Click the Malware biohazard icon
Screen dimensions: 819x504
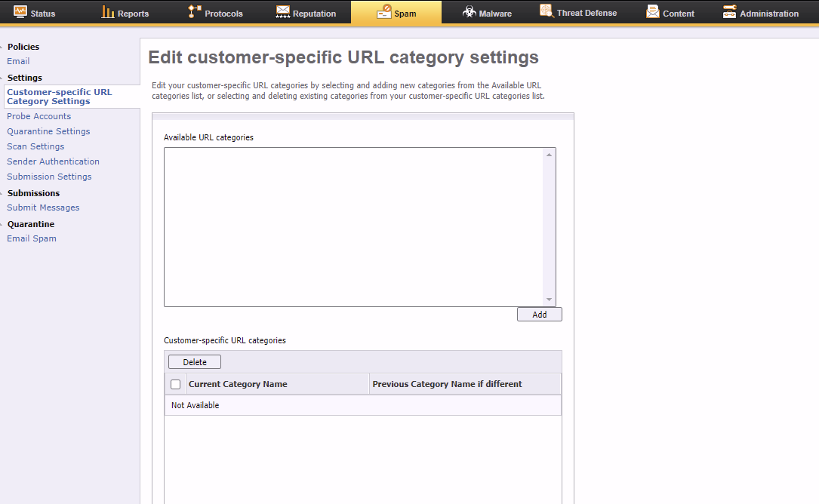(470, 12)
